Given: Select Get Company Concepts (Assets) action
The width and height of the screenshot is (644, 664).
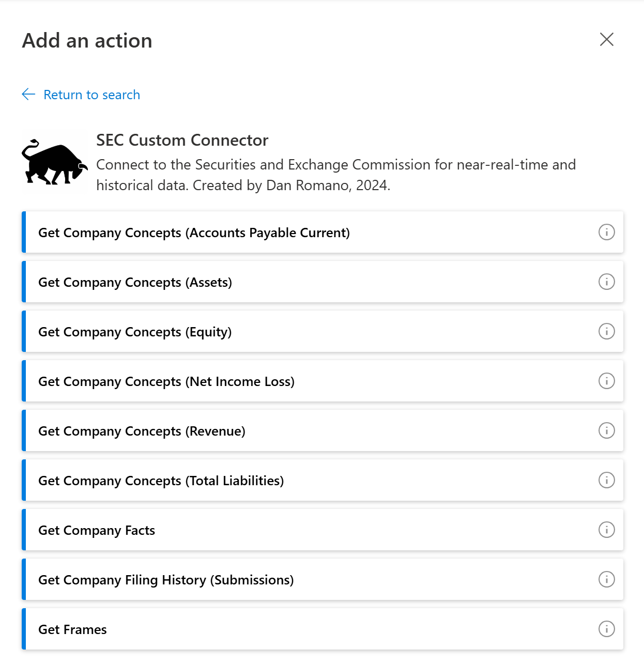Looking at the screenshot, I should pos(323,282).
